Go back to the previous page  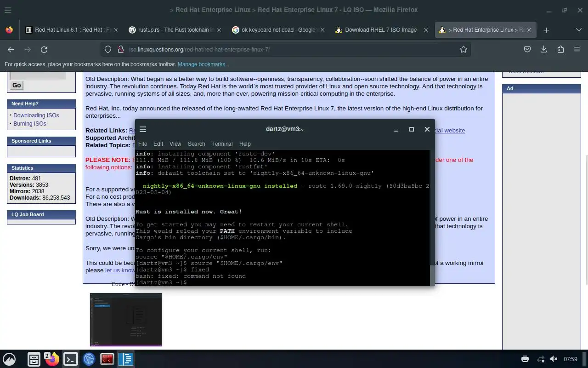point(11,49)
